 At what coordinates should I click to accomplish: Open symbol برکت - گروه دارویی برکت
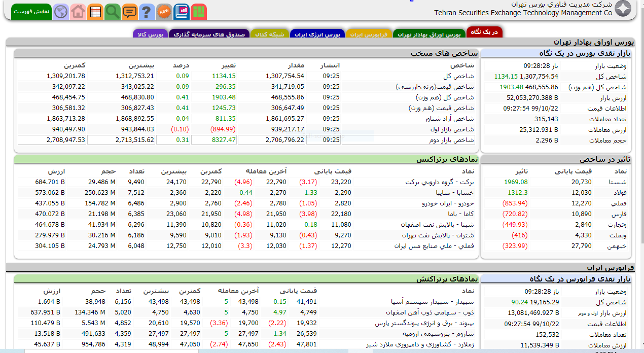(440, 182)
